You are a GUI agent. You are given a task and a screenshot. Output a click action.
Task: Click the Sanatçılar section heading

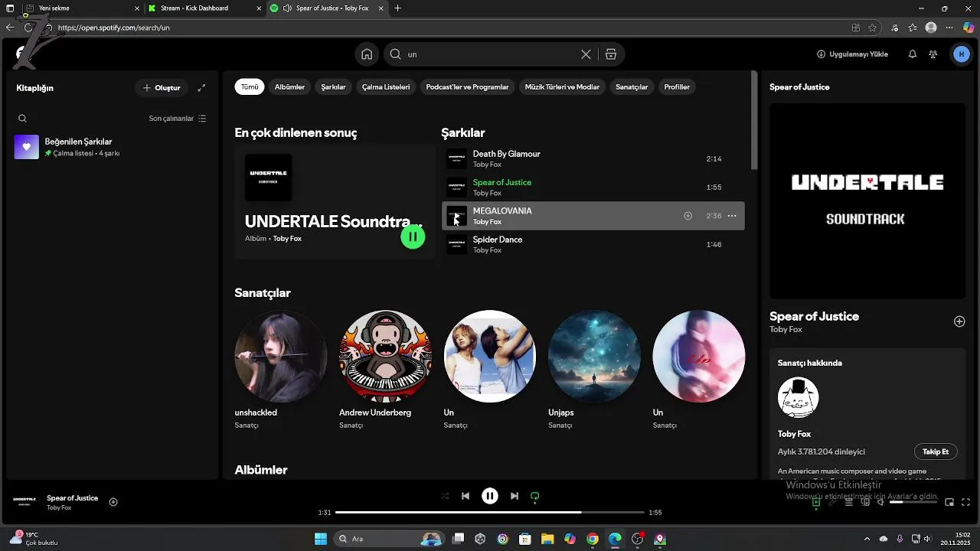point(263,293)
